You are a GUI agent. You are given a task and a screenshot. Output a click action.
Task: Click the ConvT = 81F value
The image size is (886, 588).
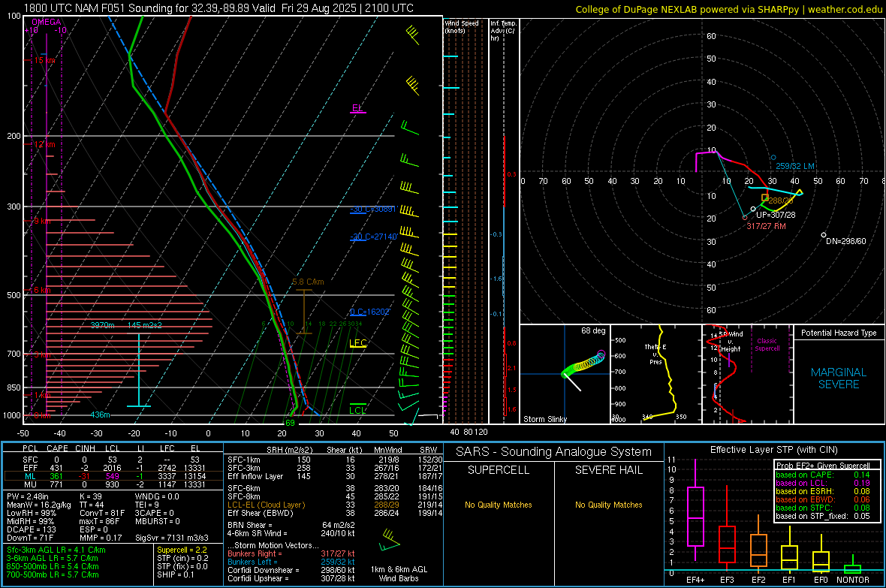click(x=102, y=513)
